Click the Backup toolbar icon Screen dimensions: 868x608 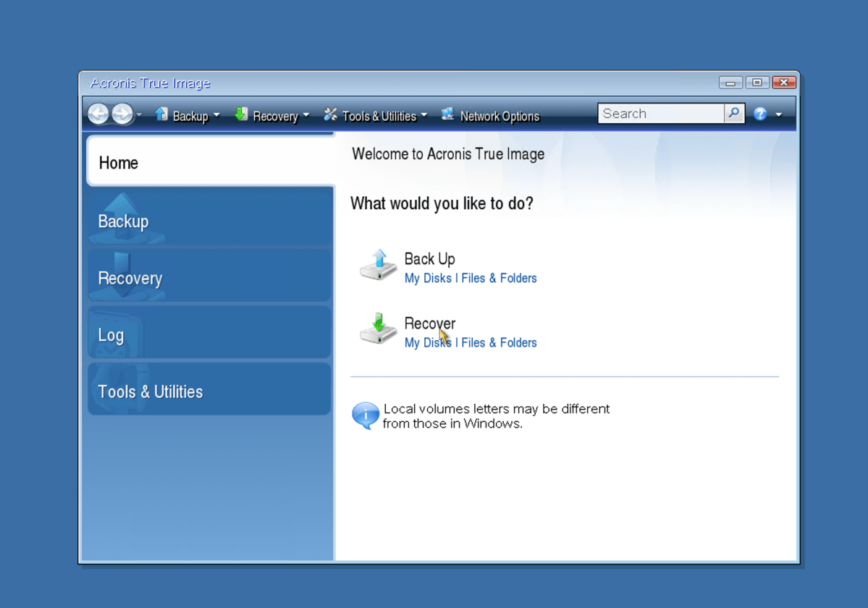(x=161, y=114)
